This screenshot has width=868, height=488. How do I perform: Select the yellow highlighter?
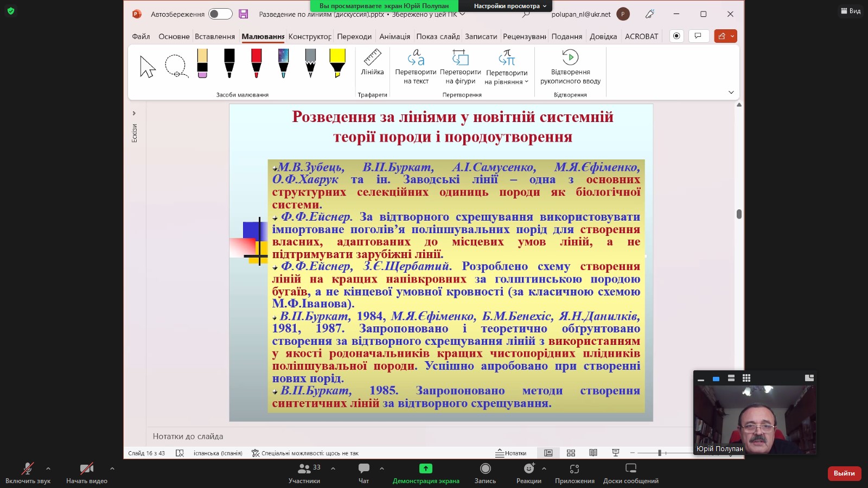(x=337, y=63)
